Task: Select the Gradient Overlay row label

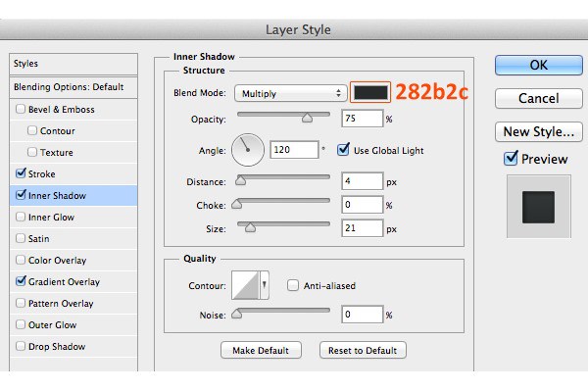Action: (x=64, y=282)
